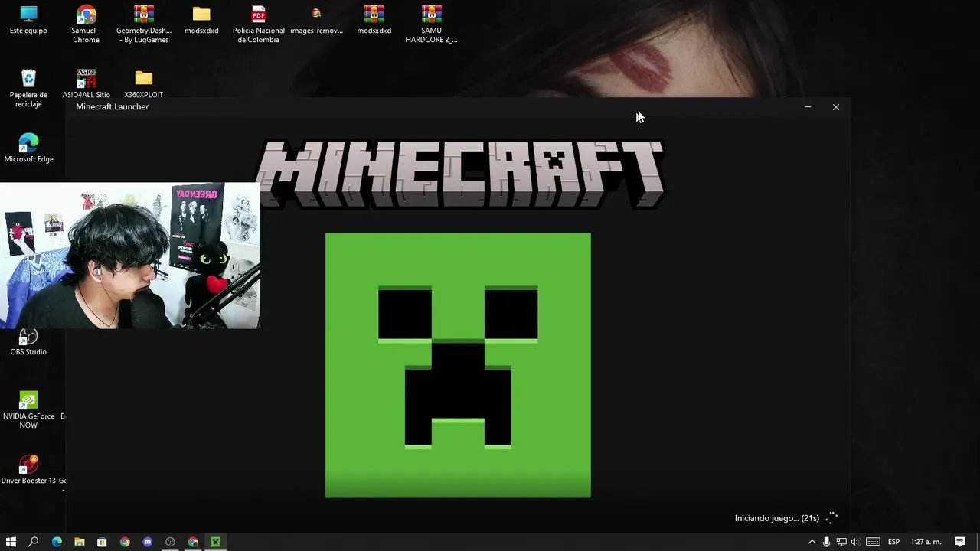Select the modsxdxd WinRAR archive icon
Image resolution: width=980 pixels, height=551 pixels.
374,21
